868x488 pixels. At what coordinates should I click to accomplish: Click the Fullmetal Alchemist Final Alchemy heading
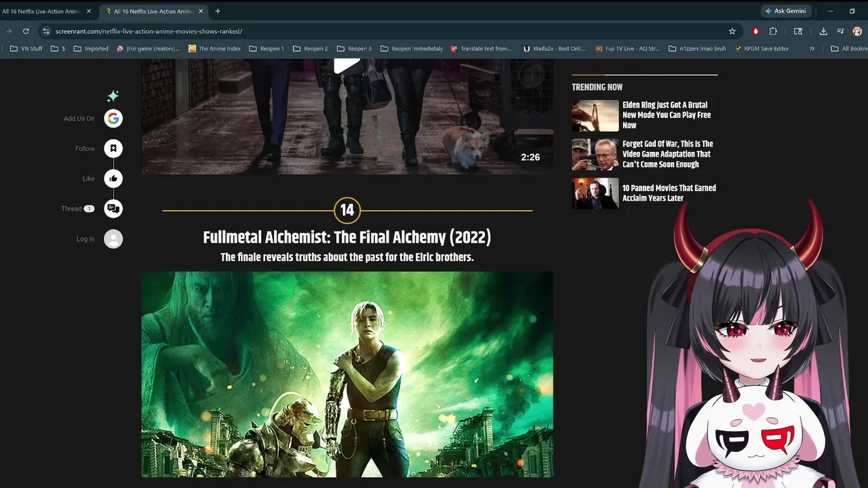(x=347, y=237)
